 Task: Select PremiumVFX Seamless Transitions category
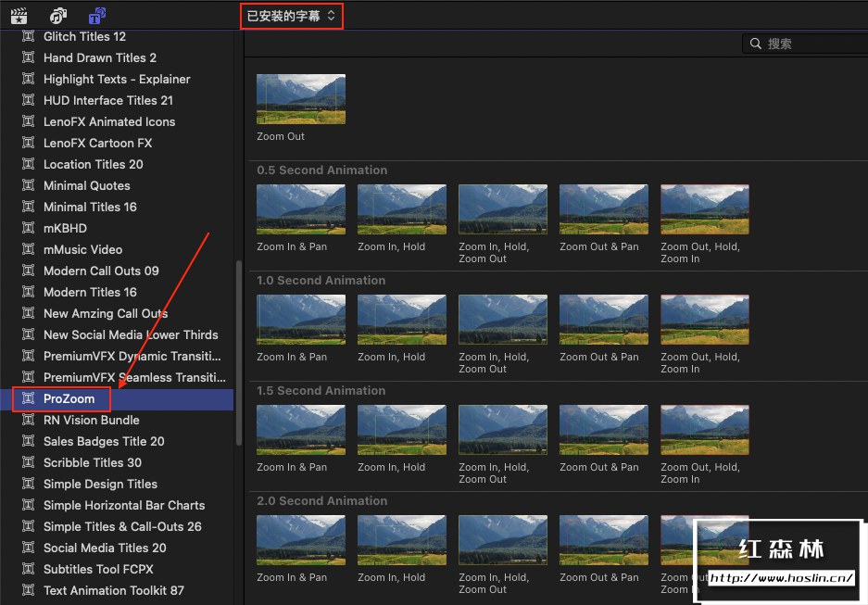[x=117, y=377]
